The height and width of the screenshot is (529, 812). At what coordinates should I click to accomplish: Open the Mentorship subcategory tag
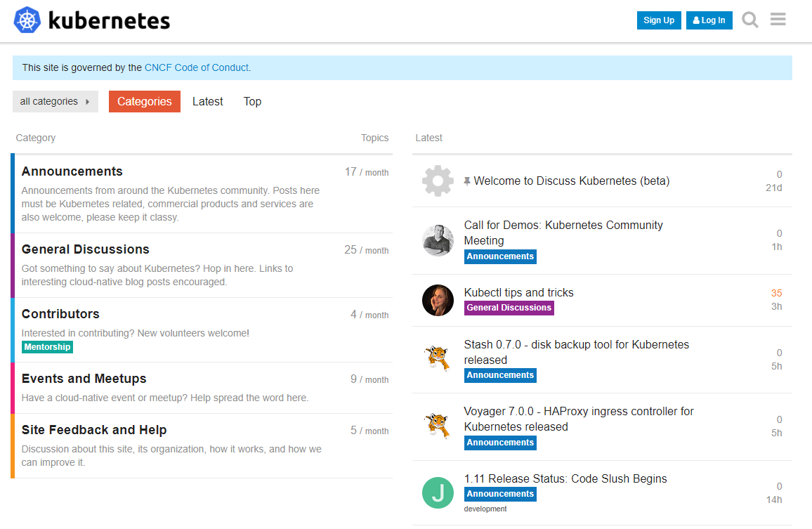point(47,347)
